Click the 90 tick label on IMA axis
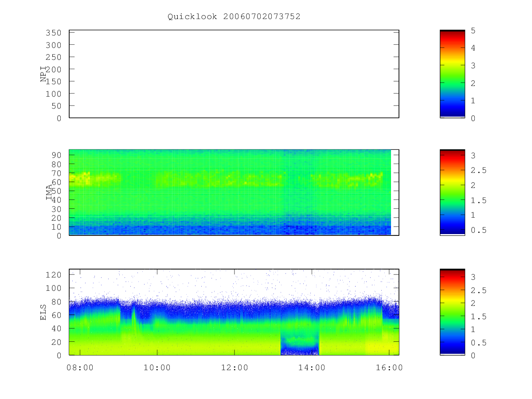 coord(56,155)
